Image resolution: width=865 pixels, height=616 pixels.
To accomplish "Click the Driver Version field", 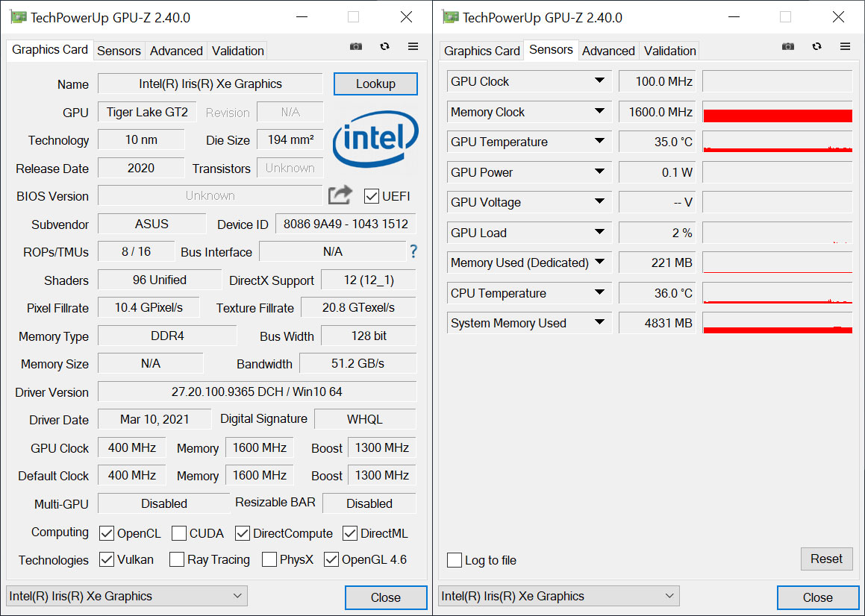I will click(x=257, y=392).
